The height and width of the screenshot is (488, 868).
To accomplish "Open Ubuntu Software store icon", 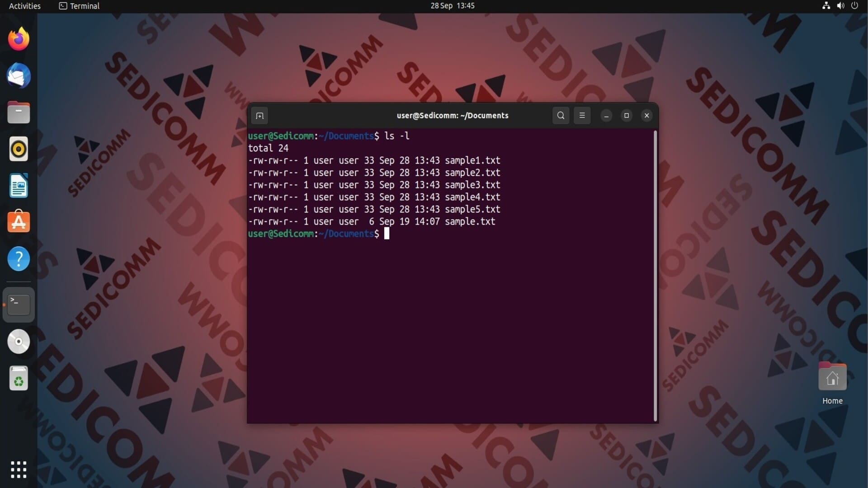I will (x=19, y=221).
